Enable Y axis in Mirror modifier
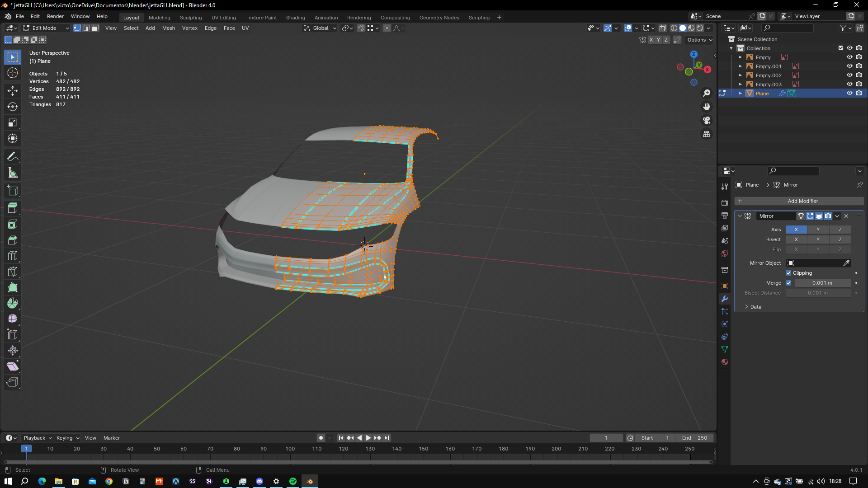Screen dimensions: 868x488 (x=818, y=230)
